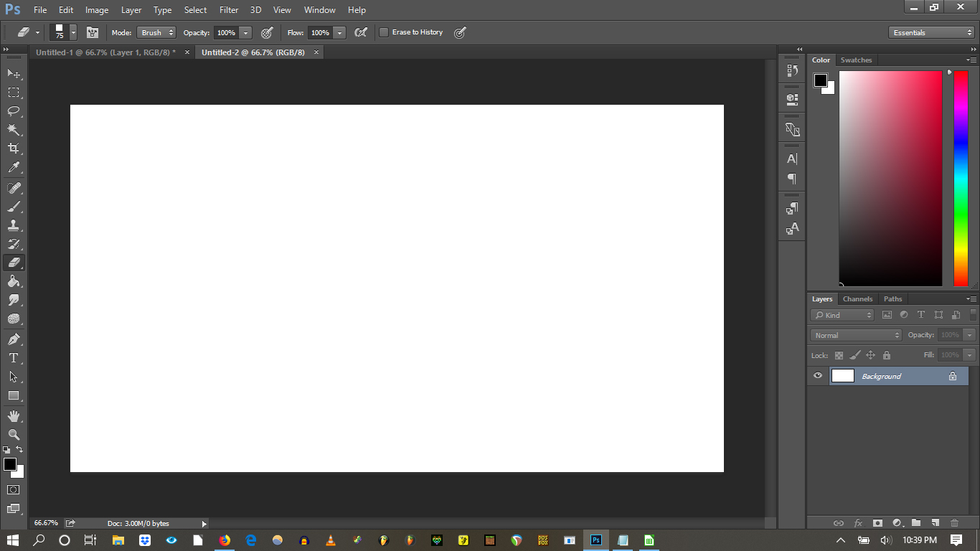Select the Horizontal Type tool

point(14,358)
